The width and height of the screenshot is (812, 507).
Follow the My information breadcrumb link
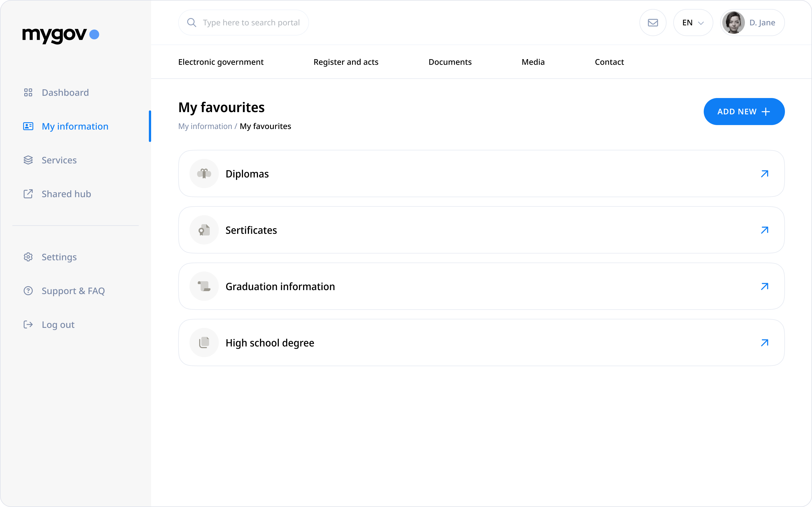pyautogui.click(x=205, y=126)
